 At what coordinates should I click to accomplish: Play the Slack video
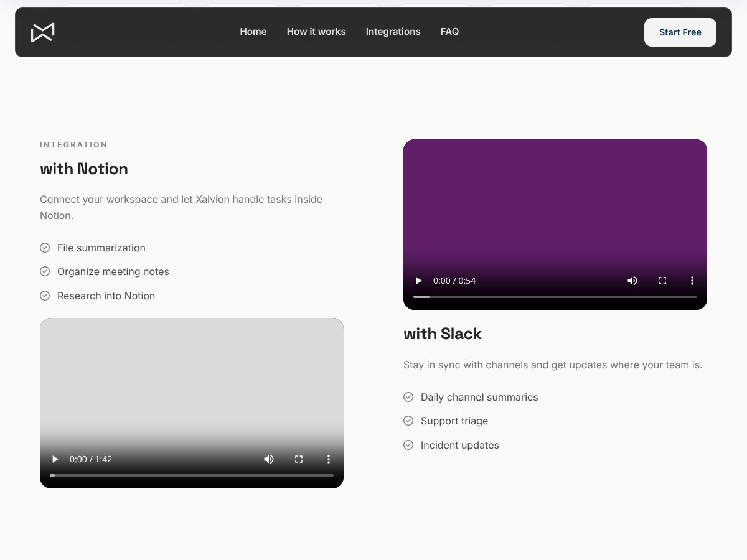(x=418, y=281)
